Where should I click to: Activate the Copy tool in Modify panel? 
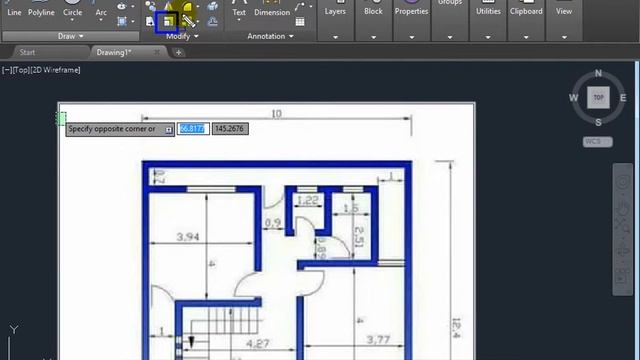(150, 6)
